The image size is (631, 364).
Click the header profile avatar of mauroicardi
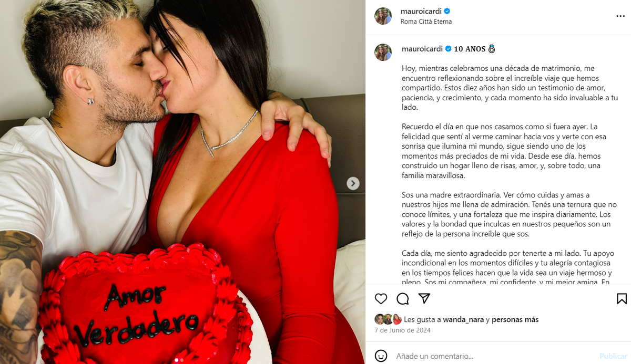pyautogui.click(x=383, y=16)
